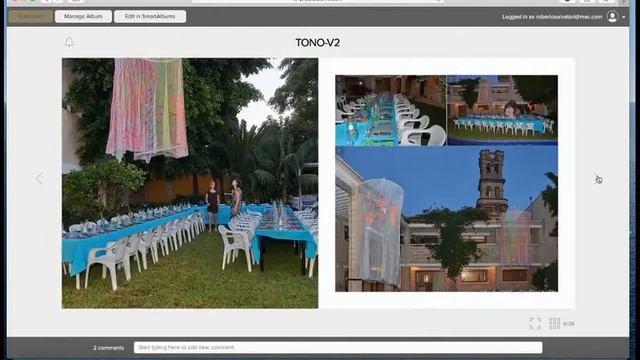Image resolution: width=640 pixels, height=360 pixels.
Task: Toggle fullscreen view icon
Action: 535,323
